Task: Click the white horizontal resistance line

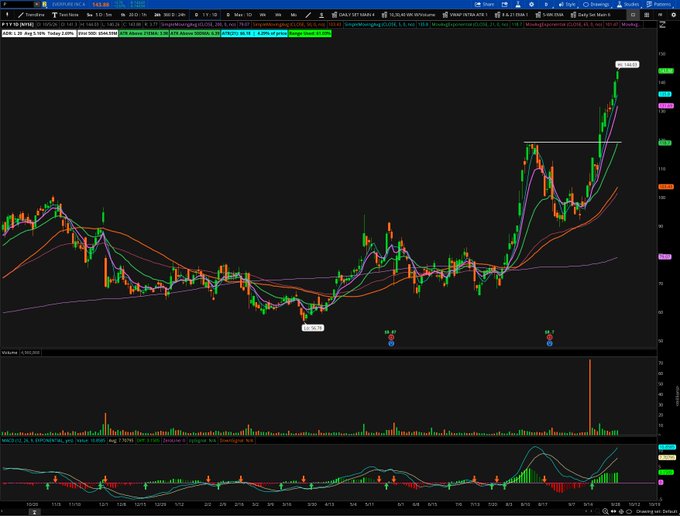Action: [x=572, y=142]
